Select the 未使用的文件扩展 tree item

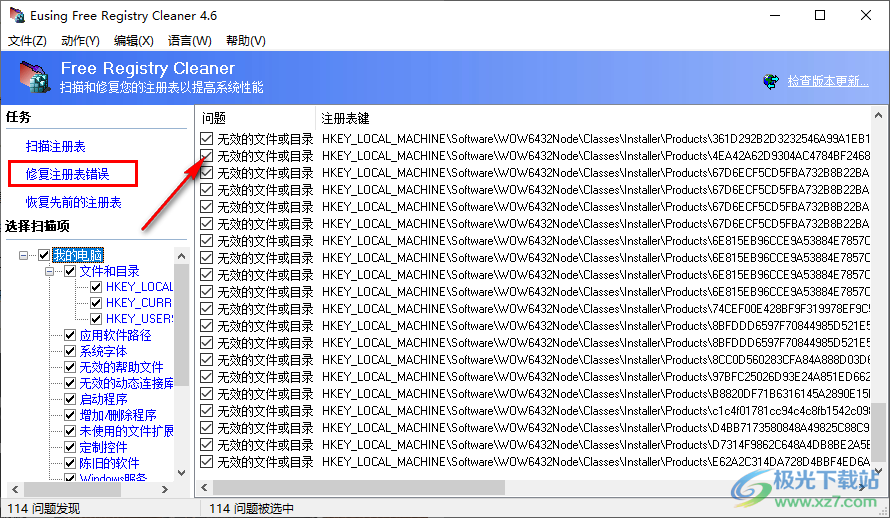tap(126, 431)
